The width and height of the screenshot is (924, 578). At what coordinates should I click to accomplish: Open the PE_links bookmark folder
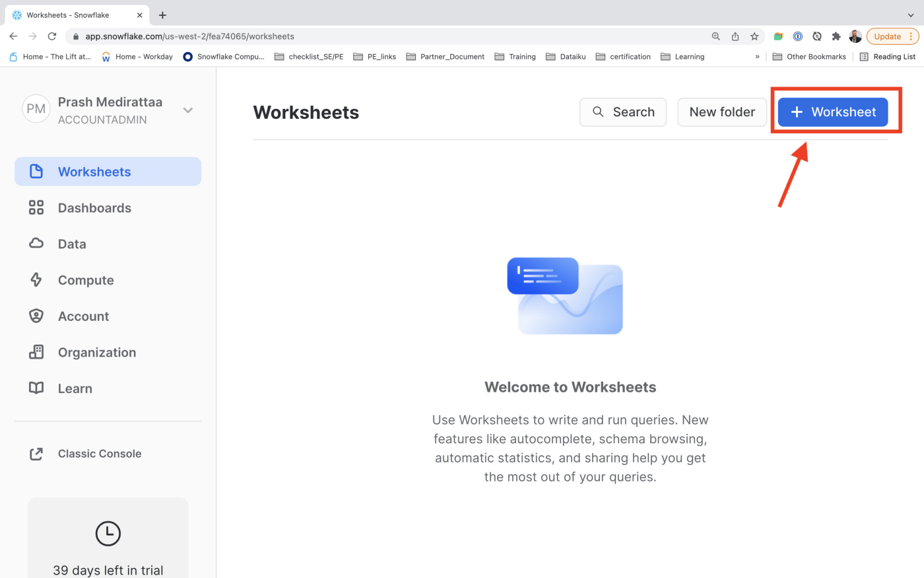click(375, 57)
